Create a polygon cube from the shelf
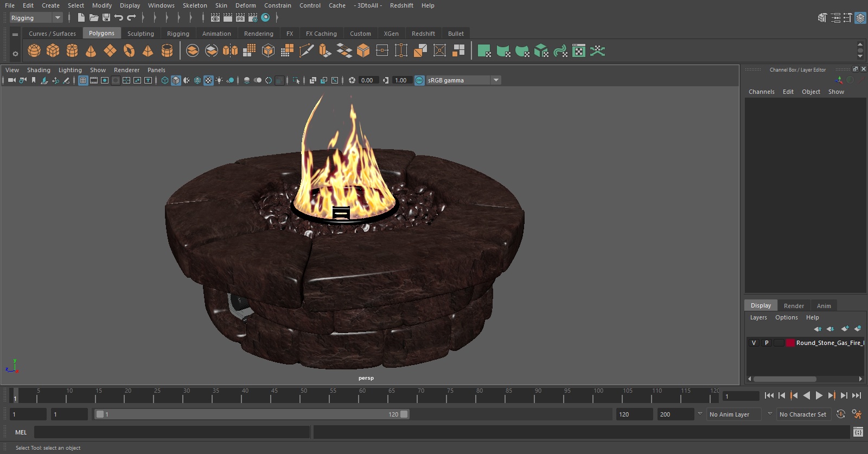 click(x=53, y=51)
